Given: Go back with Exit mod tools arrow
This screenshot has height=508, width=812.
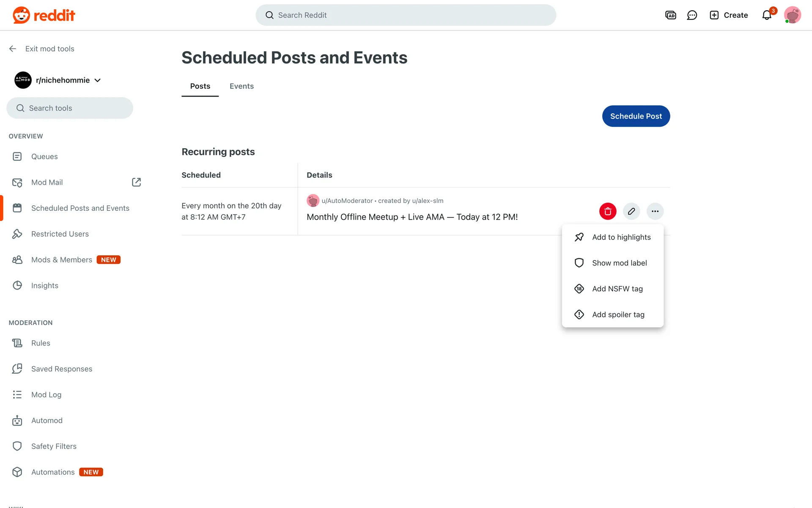Looking at the screenshot, I should click(x=13, y=49).
